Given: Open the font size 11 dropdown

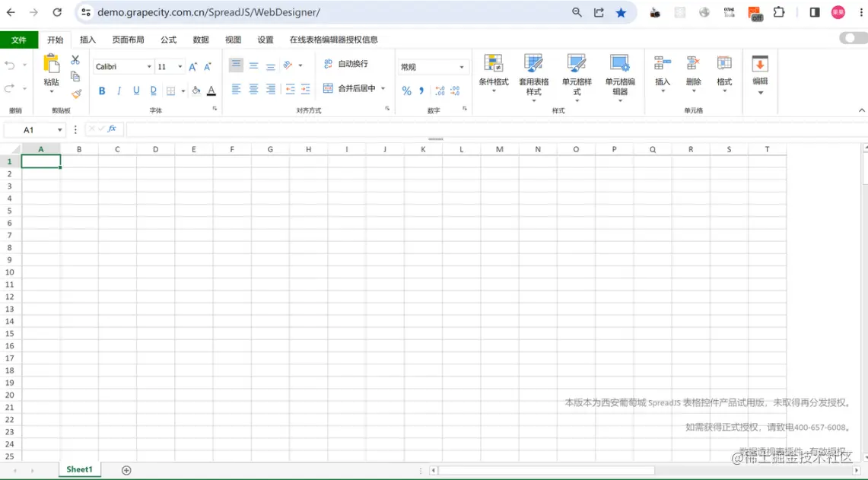Looking at the screenshot, I should pos(180,67).
